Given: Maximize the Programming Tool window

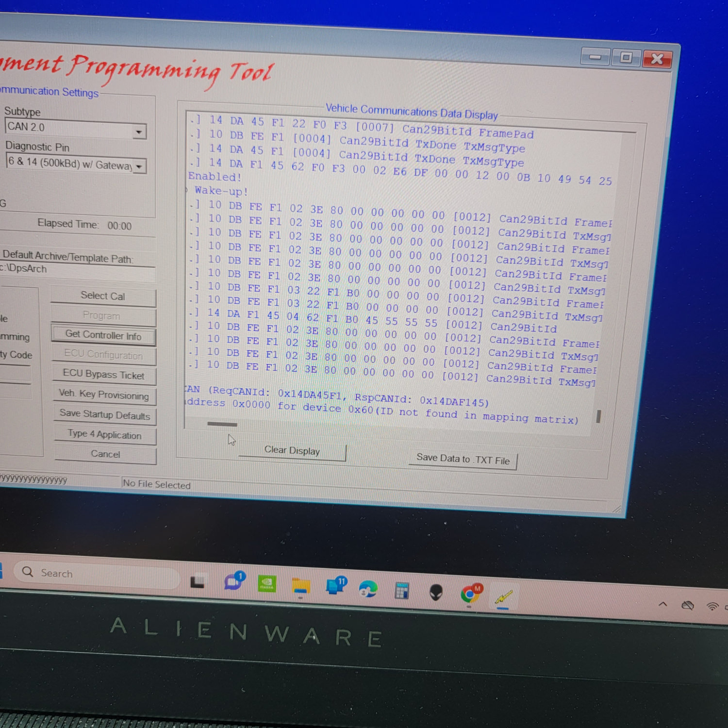Looking at the screenshot, I should point(626,58).
